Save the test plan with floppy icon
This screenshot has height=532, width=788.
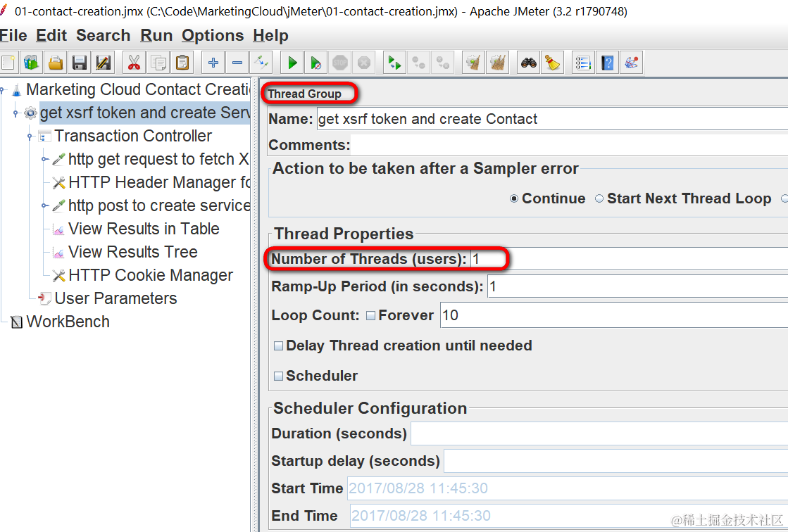(x=80, y=63)
